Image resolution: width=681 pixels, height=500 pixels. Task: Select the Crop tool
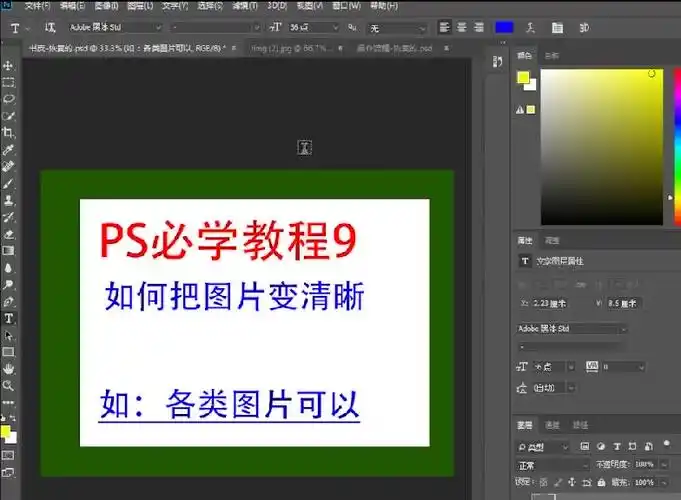[8, 133]
